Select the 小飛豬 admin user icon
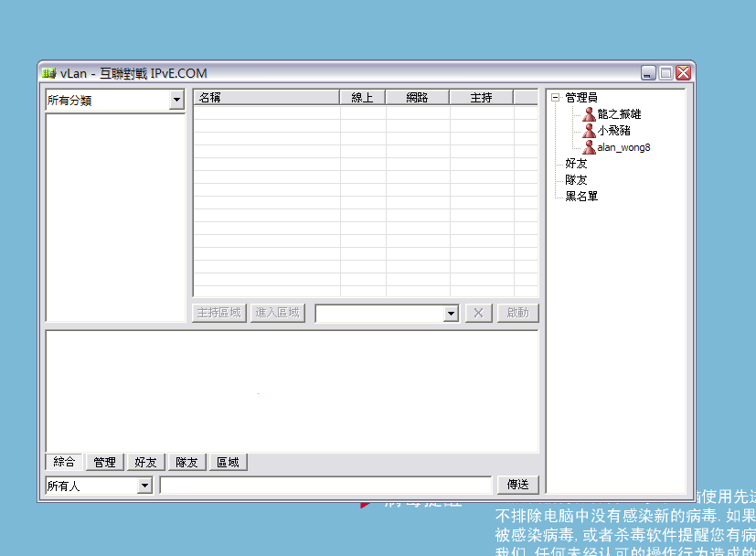The image size is (756, 556). pyautogui.click(x=591, y=130)
